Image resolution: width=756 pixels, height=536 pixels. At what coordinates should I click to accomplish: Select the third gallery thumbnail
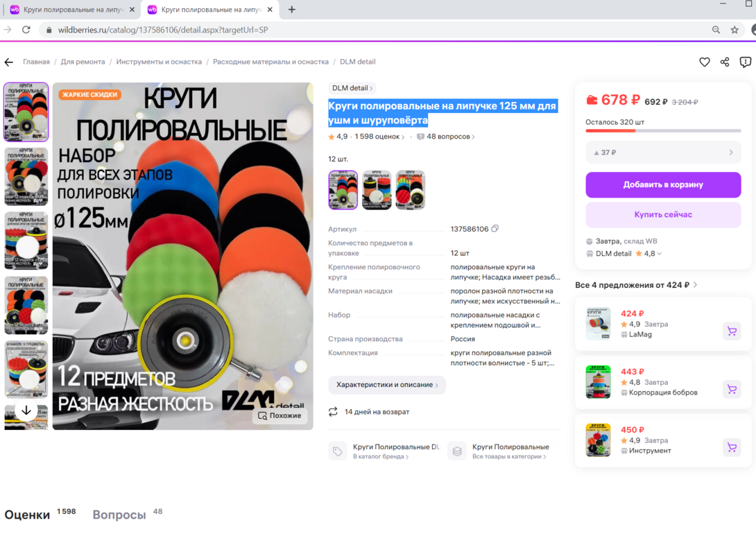[26, 241]
